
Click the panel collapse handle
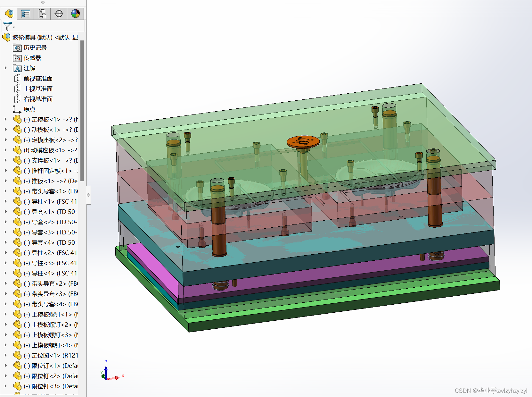88,195
